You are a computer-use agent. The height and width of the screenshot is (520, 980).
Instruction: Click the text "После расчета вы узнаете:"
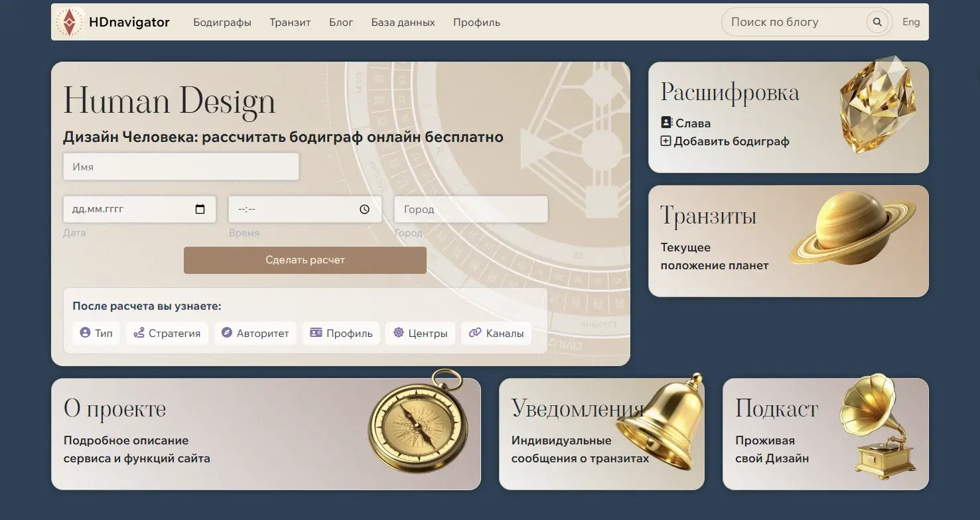tap(147, 306)
